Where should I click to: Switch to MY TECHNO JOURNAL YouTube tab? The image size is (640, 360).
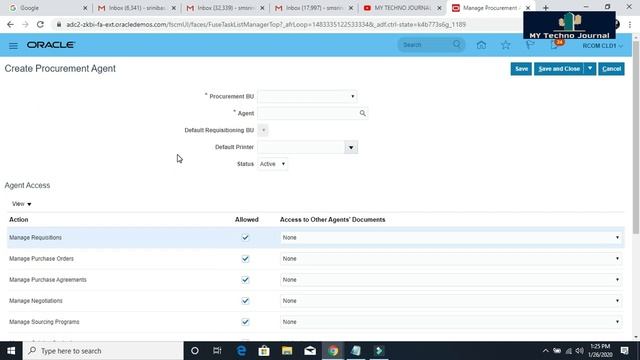click(402, 8)
